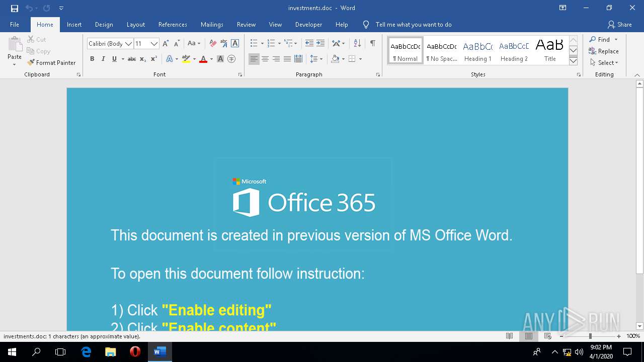Open the File menu
This screenshot has width=644, height=362.
15,25
